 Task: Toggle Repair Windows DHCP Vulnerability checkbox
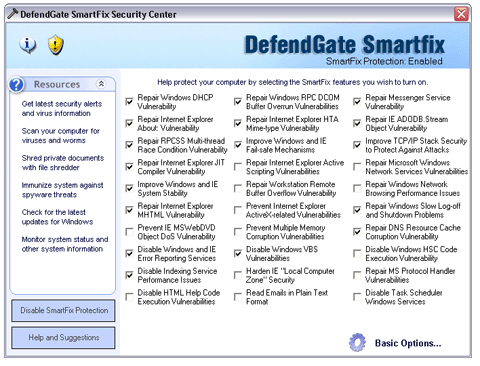pos(129,101)
